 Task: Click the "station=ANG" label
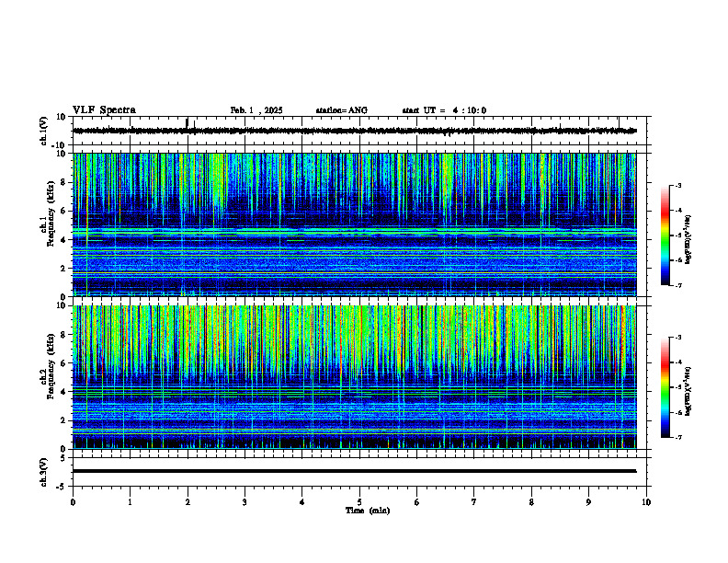tap(342, 110)
